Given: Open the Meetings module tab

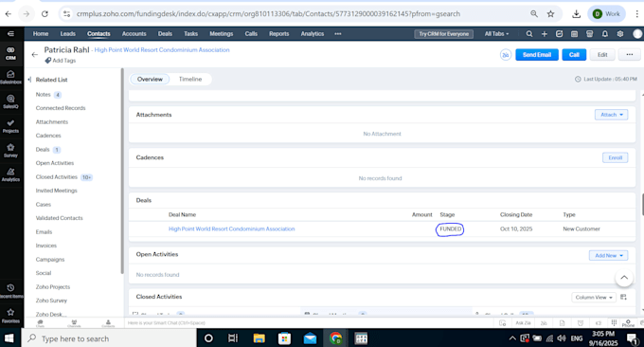Looking at the screenshot, I should point(222,34).
